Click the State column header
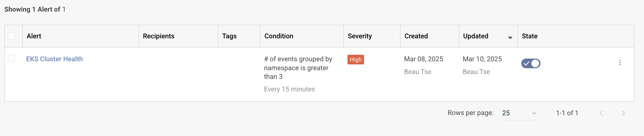Image resolution: width=644 pixels, height=136 pixels. [x=529, y=36]
